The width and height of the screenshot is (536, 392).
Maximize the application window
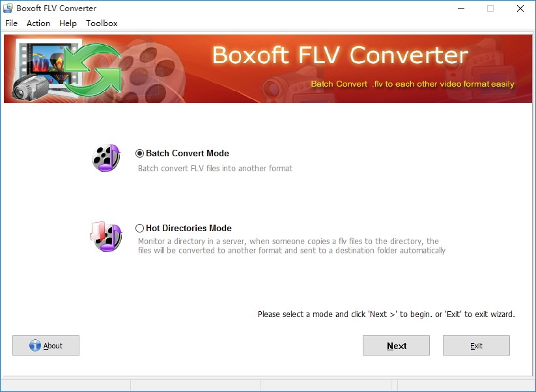point(490,8)
